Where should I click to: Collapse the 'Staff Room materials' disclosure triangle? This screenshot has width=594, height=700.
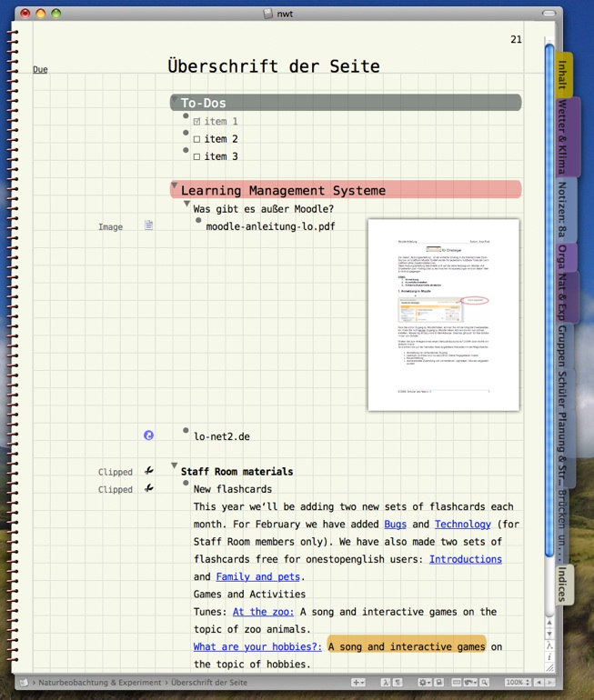pyautogui.click(x=174, y=465)
